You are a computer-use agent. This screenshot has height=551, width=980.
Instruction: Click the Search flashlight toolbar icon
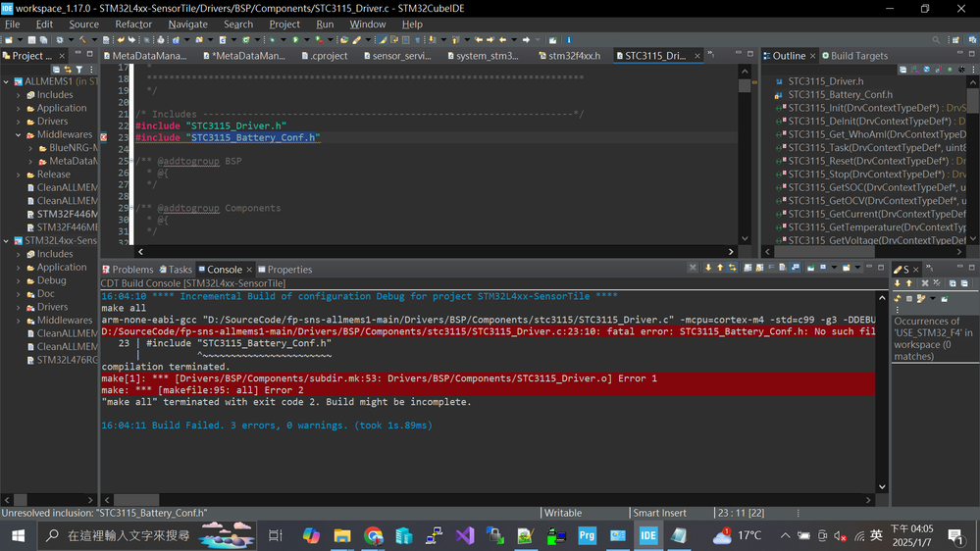(356, 40)
